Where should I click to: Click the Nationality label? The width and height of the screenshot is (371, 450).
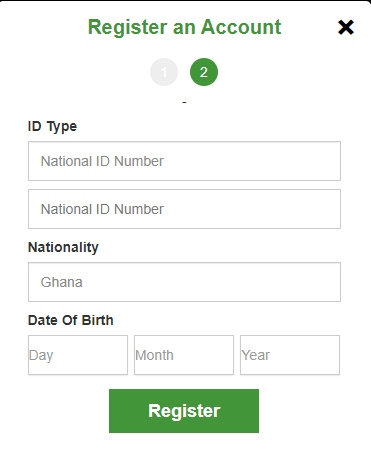(63, 247)
